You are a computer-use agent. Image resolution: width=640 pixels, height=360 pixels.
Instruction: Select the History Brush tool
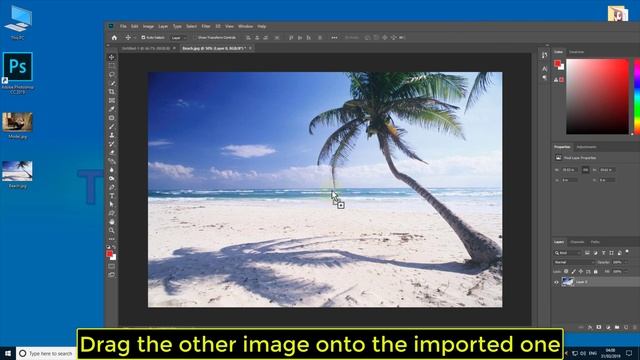point(111,144)
